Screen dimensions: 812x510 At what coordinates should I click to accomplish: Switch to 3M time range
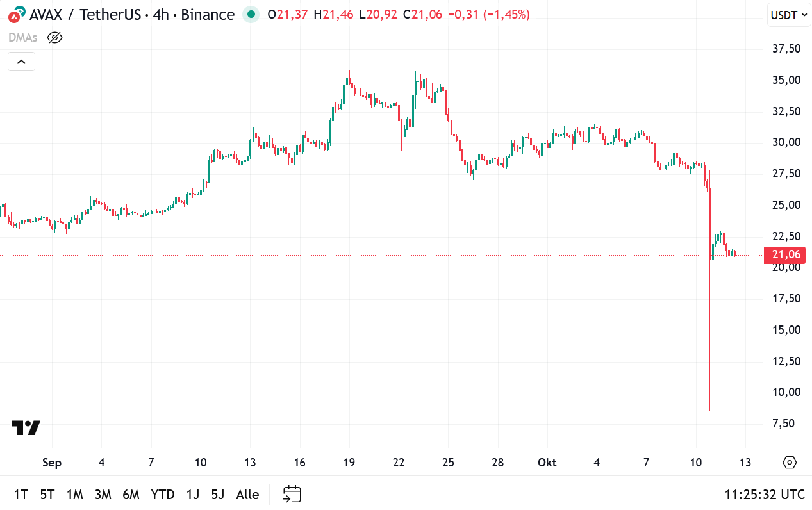103,494
